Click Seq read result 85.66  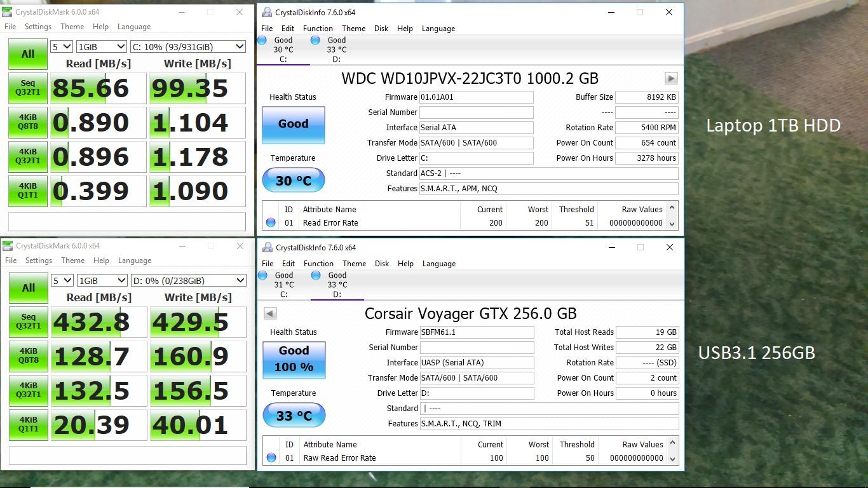coord(98,88)
